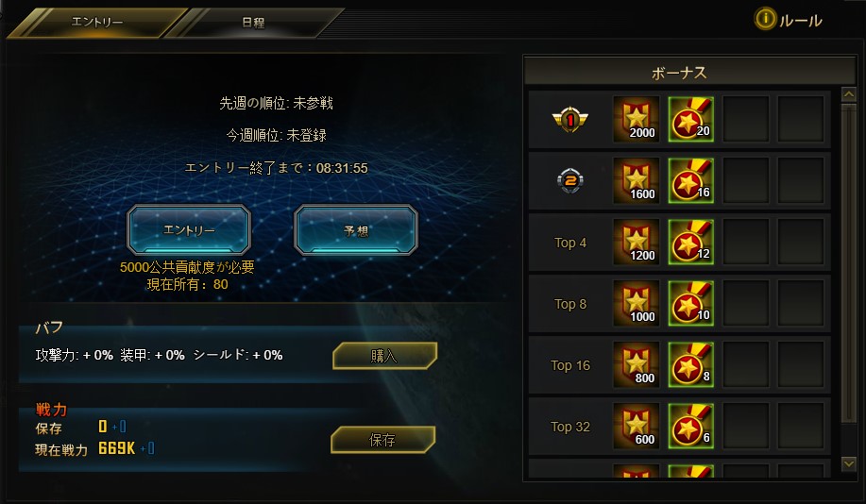Click the first place rank badge
The image size is (866, 504).
570,119
